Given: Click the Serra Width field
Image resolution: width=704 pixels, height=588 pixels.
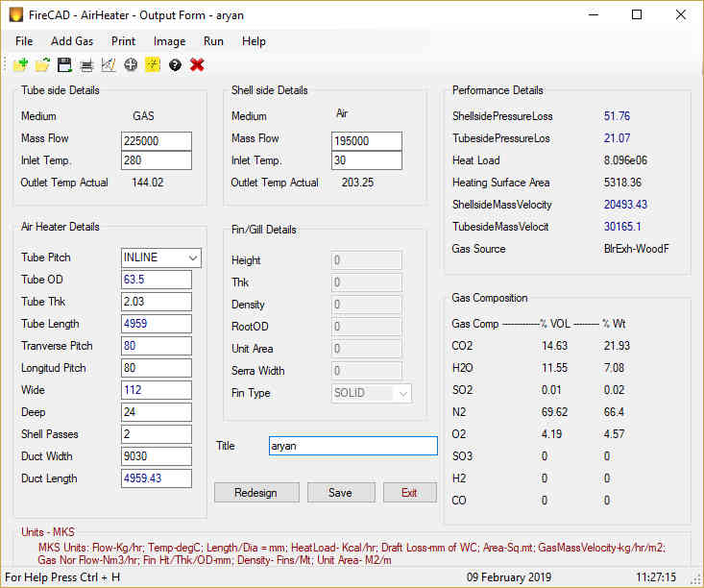Looking at the screenshot, I should point(366,371).
